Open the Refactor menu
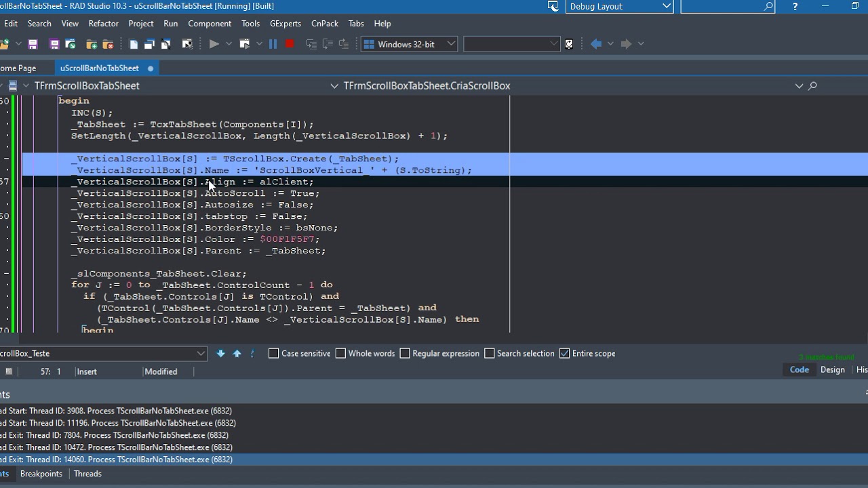This screenshot has height=488, width=868. 103,24
